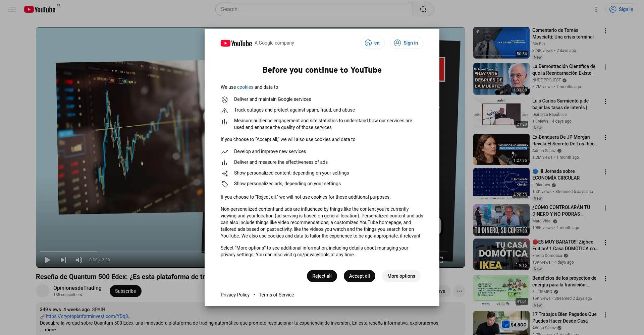Click Sign in inside consent dialog
Viewport: 644px width, 335px height.
407,43
